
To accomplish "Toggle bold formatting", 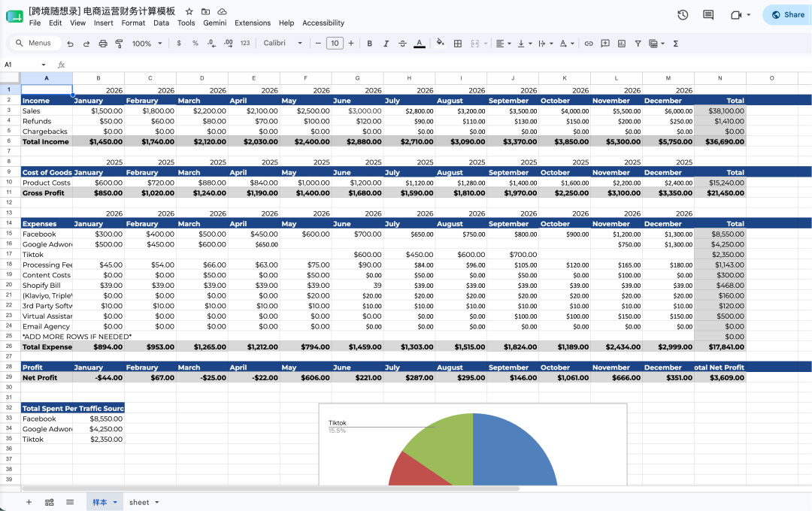I will [369, 44].
